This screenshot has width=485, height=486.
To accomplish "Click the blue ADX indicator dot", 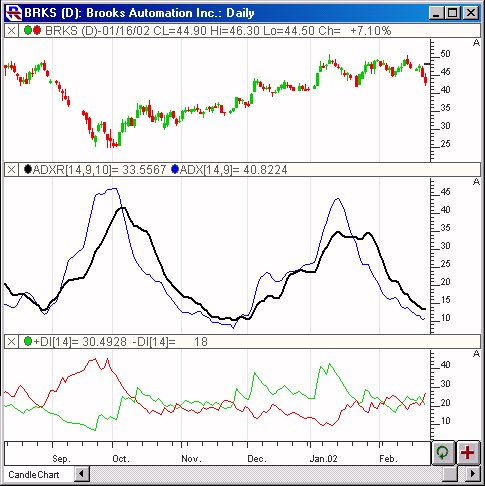I will click(x=175, y=169).
